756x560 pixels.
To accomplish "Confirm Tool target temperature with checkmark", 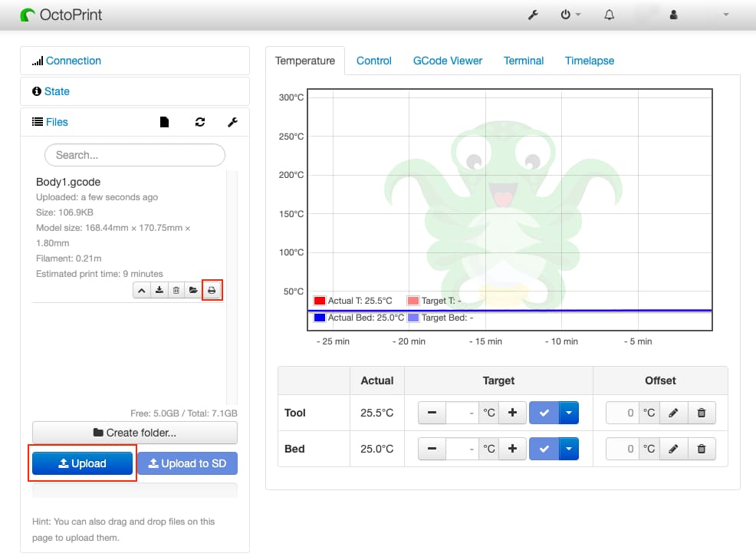I will click(544, 413).
